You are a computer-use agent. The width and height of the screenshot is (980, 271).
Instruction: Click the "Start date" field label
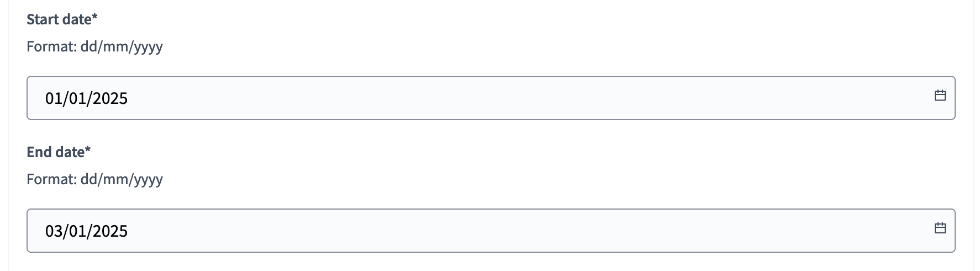click(59, 19)
